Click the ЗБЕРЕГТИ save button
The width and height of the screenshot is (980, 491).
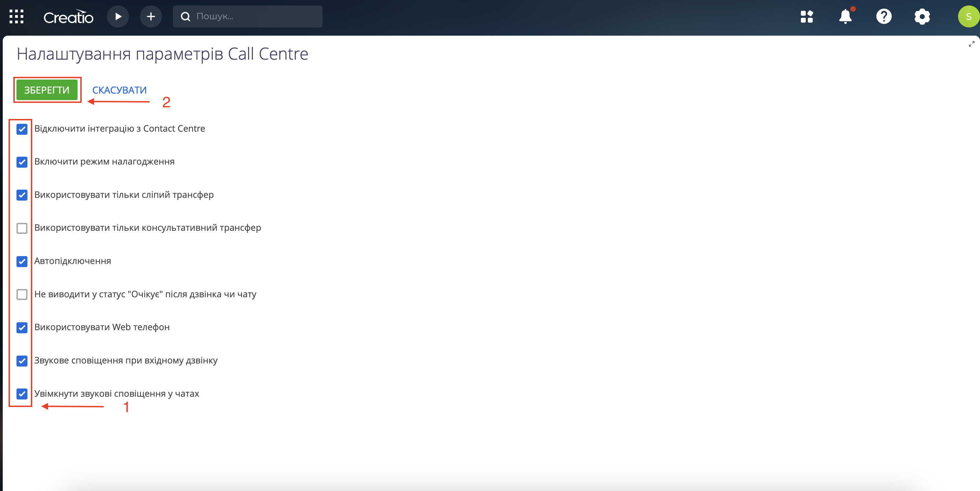point(47,90)
